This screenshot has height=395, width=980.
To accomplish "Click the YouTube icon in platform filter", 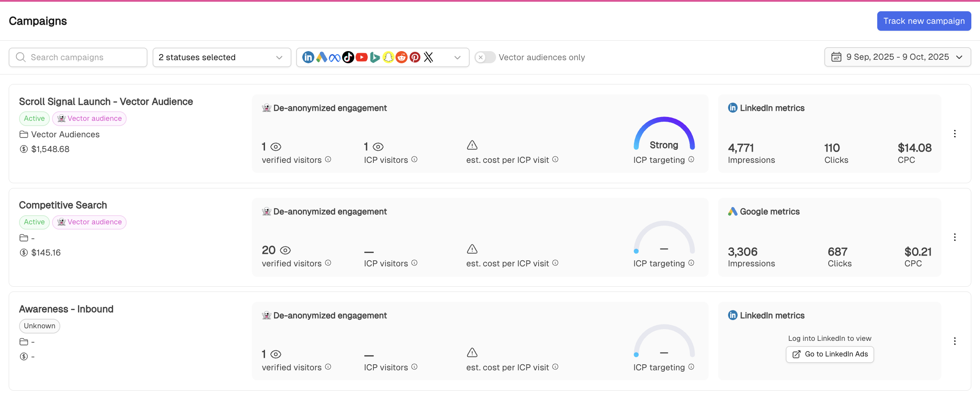I will point(362,57).
